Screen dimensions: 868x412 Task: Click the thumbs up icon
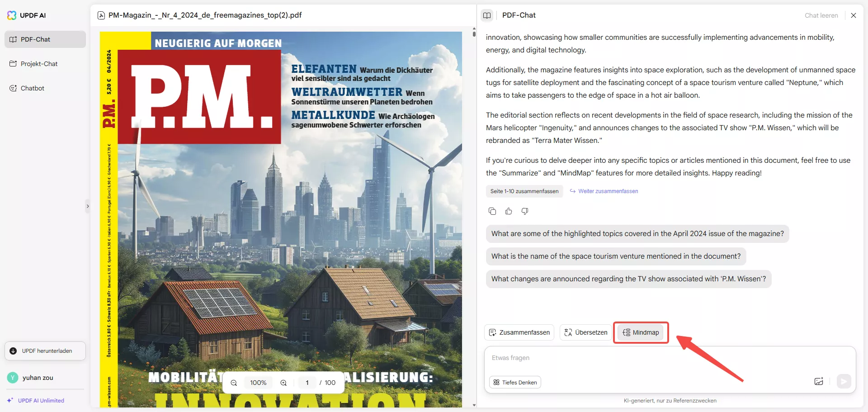509,211
